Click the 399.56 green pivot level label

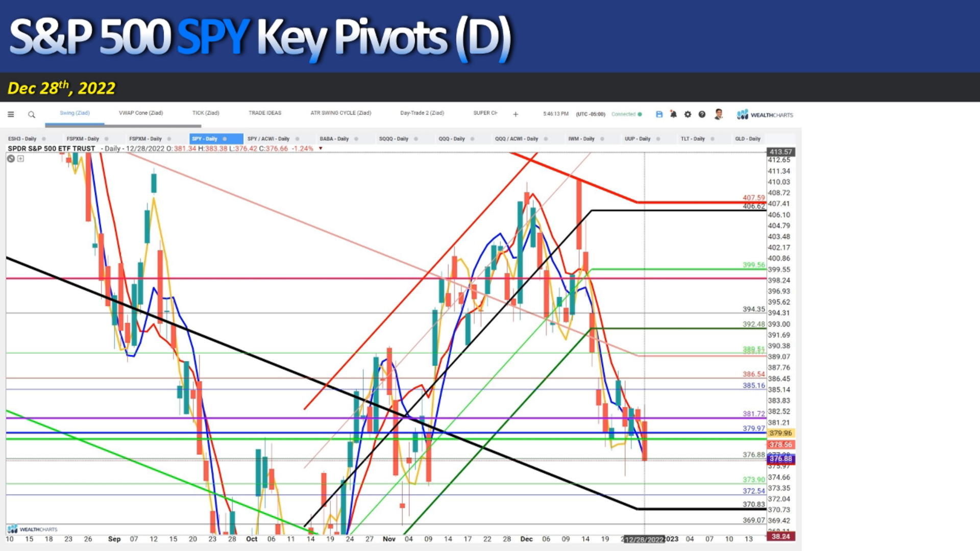[754, 265]
